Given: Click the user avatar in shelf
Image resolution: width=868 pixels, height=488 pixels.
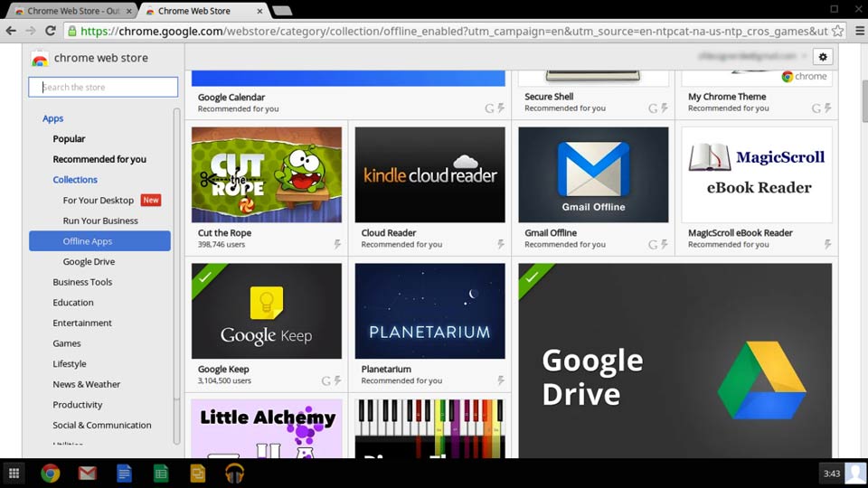Looking at the screenshot, I should 855,474.
